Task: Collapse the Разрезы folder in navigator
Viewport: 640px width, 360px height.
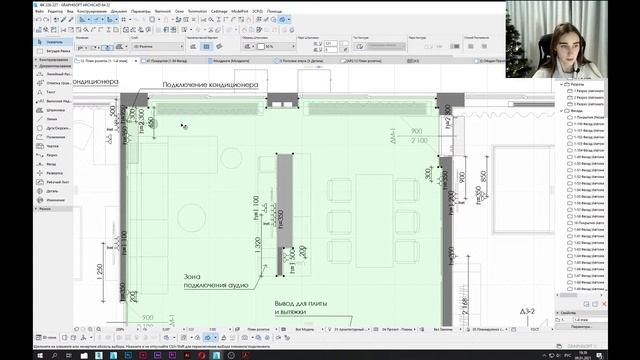Action: [562, 84]
